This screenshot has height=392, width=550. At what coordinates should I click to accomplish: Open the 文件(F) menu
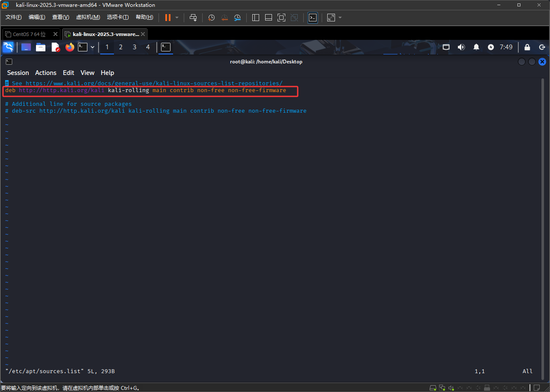(x=14, y=17)
